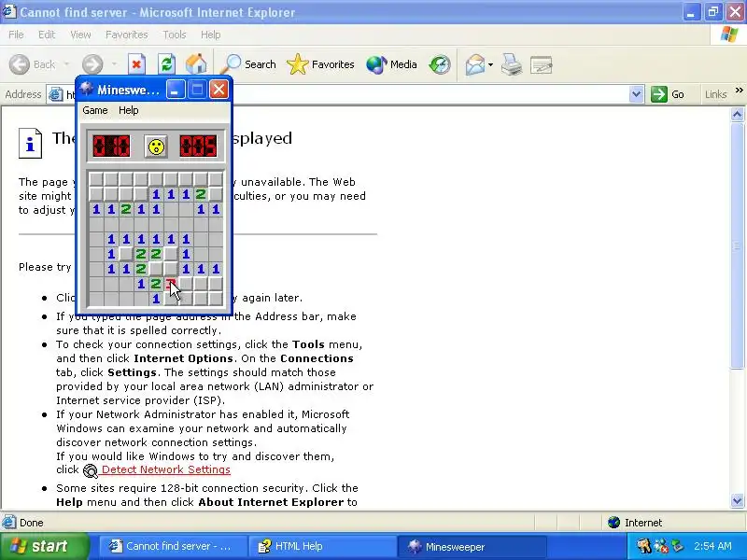Print the page with the printer icon

pyautogui.click(x=511, y=64)
